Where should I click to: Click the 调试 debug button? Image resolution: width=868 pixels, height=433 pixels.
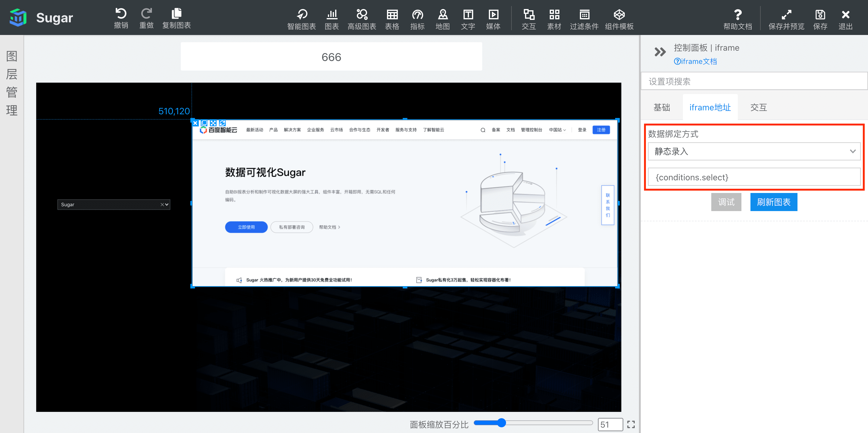(726, 202)
